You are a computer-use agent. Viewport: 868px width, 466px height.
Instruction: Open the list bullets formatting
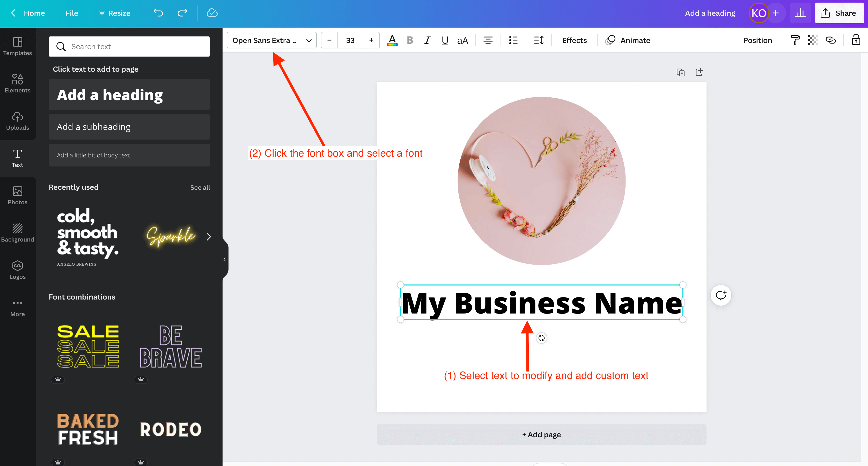tap(513, 40)
